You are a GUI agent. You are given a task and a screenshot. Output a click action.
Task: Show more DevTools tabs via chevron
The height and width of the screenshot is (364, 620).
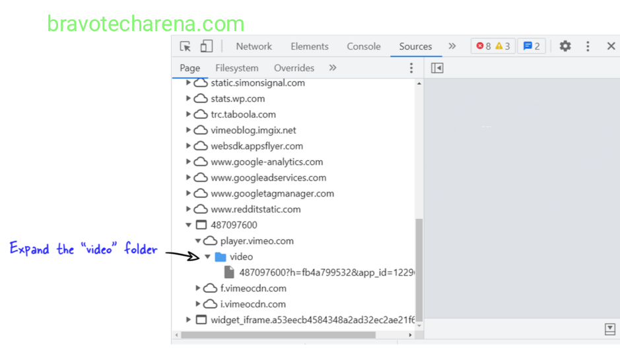click(452, 46)
